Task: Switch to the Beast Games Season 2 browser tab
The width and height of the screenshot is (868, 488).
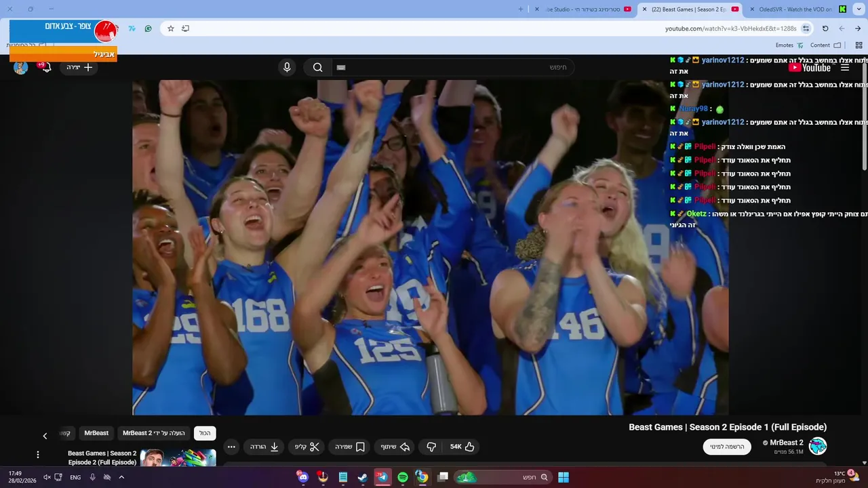Action: [x=690, y=9]
